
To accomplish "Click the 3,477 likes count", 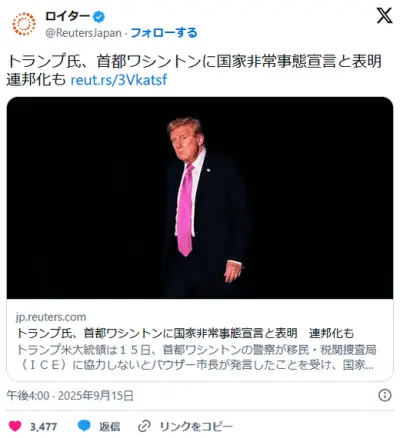I will 43,426.
